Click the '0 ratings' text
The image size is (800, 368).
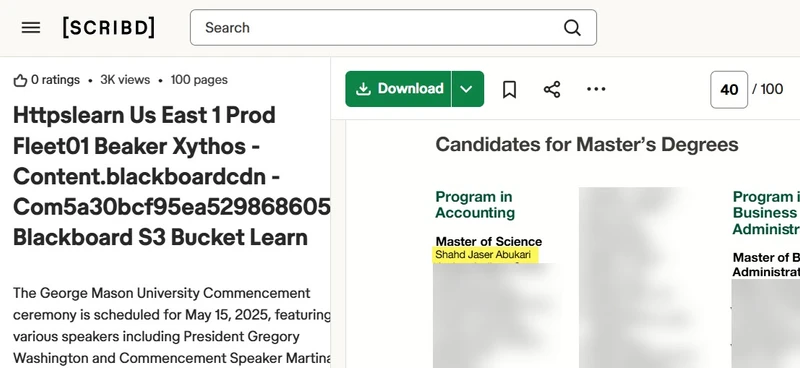coord(55,80)
